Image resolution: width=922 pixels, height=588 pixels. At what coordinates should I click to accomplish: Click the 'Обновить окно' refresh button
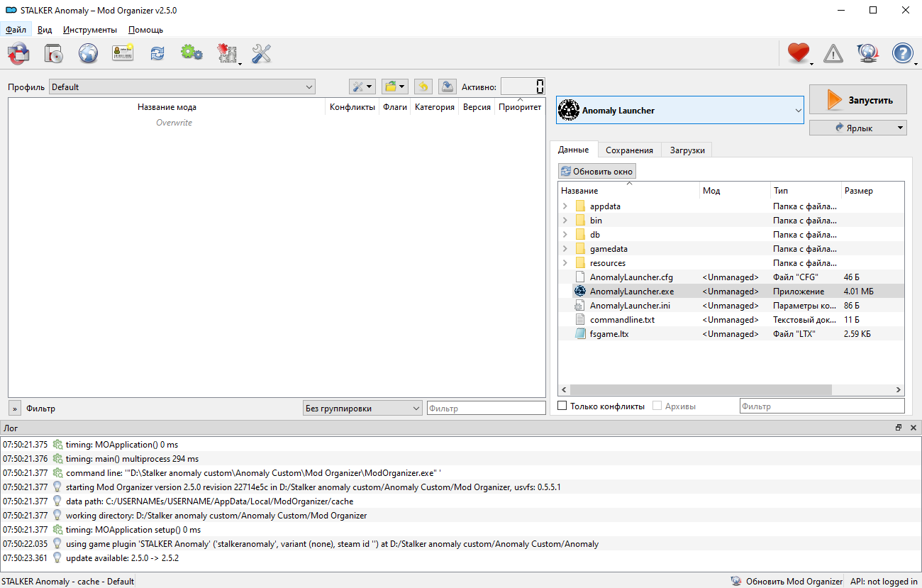click(596, 171)
